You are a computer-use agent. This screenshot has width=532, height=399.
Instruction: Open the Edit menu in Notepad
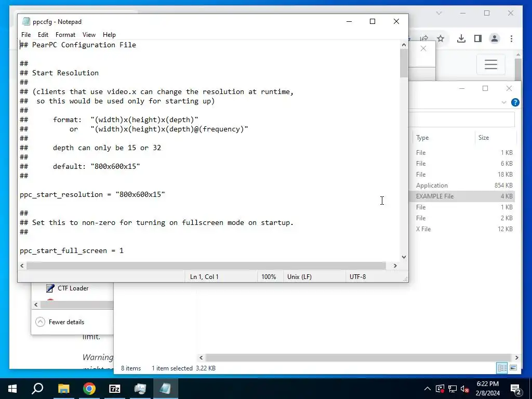[x=43, y=35]
